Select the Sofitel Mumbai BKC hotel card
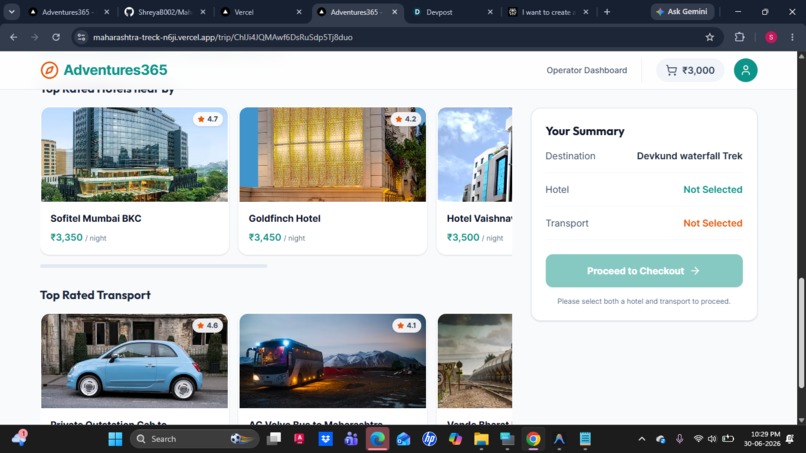The width and height of the screenshot is (806, 453). 134,180
